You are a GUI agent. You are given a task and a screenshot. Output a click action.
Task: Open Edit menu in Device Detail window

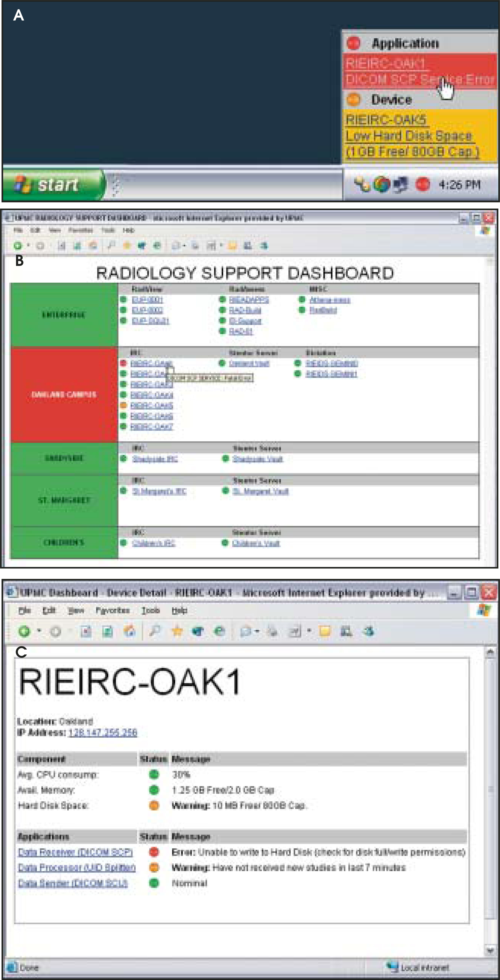tap(49, 610)
